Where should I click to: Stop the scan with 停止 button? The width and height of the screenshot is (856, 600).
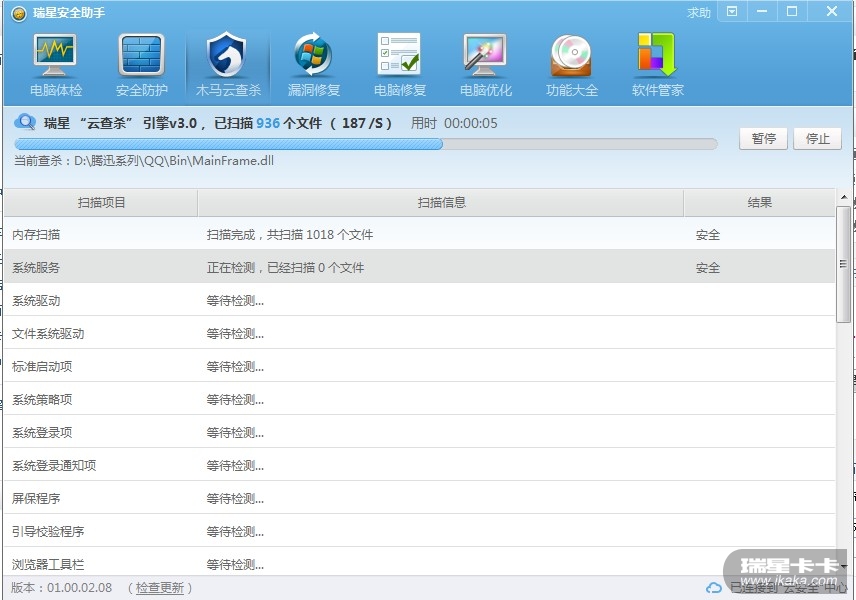click(817, 139)
